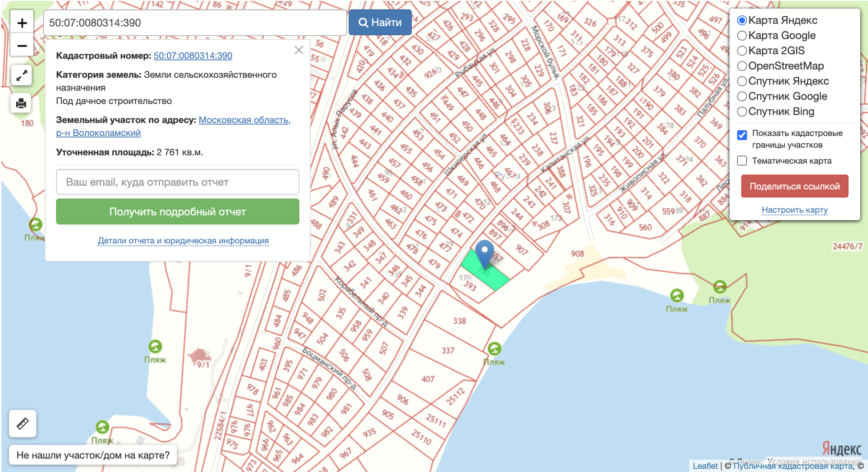868x472 pixels.
Task: Select parcel 908 on the map
Action: coord(577,254)
